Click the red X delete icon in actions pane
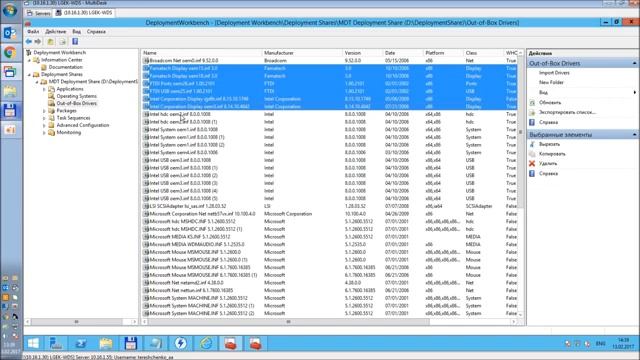Viewport: 640px width, 360px height. [532, 163]
